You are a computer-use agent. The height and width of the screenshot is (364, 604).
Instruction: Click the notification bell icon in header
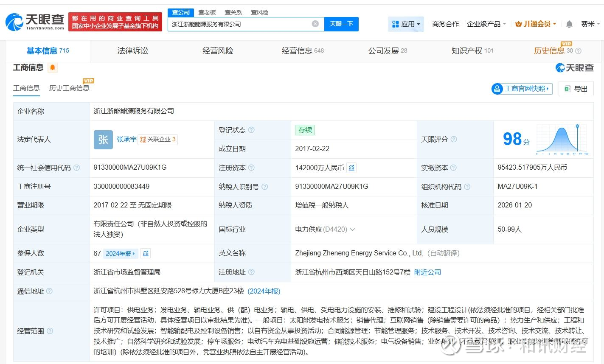pyautogui.click(x=569, y=24)
